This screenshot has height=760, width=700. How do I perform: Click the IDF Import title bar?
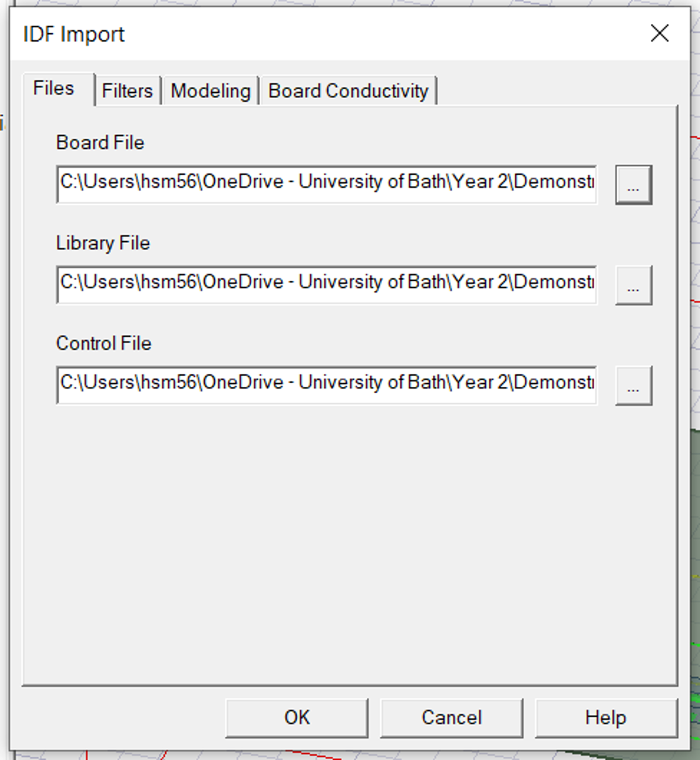pyautogui.click(x=314, y=34)
